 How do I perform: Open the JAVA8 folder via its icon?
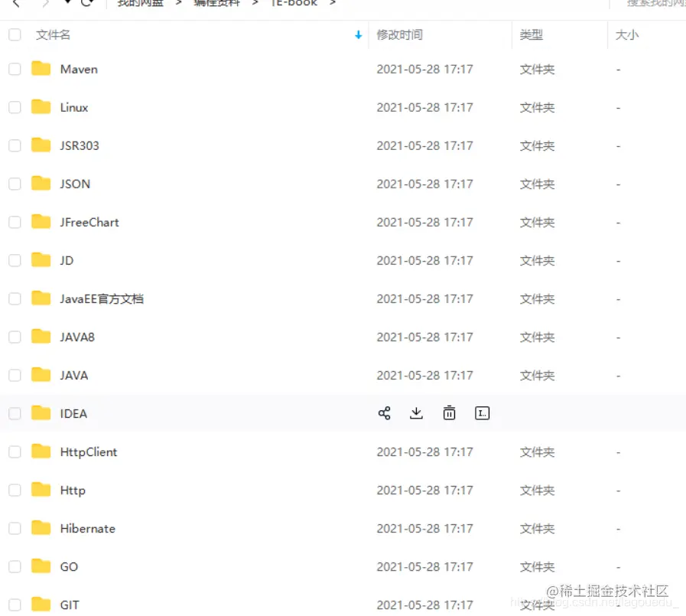click(40, 337)
